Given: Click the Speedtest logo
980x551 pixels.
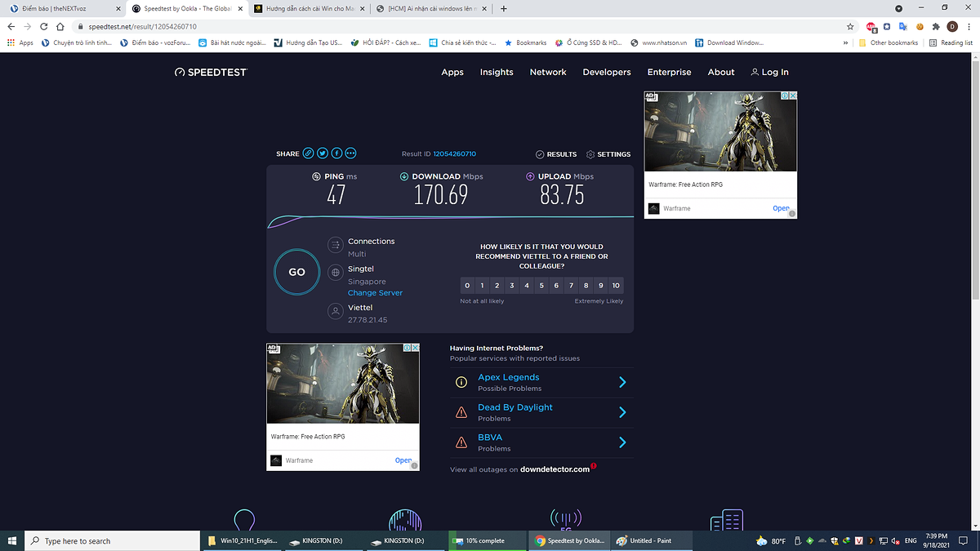Looking at the screenshot, I should (x=211, y=72).
